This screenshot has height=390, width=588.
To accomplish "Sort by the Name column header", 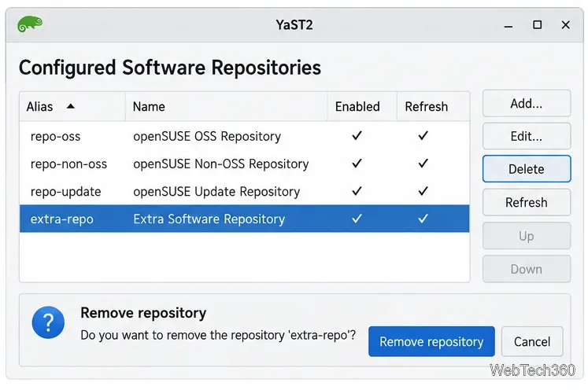I will [x=226, y=106].
